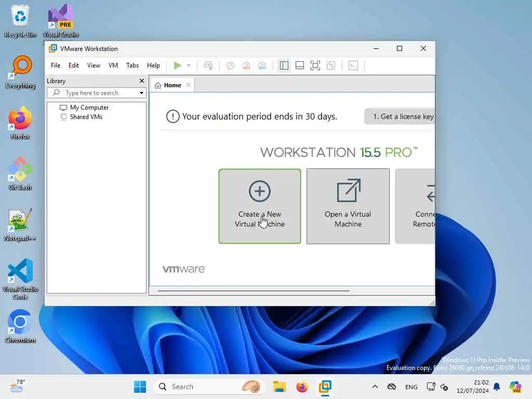This screenshot has width=532, height=399.
Task: Click the vmware logo in Home pane
Action: pos(183,269)
